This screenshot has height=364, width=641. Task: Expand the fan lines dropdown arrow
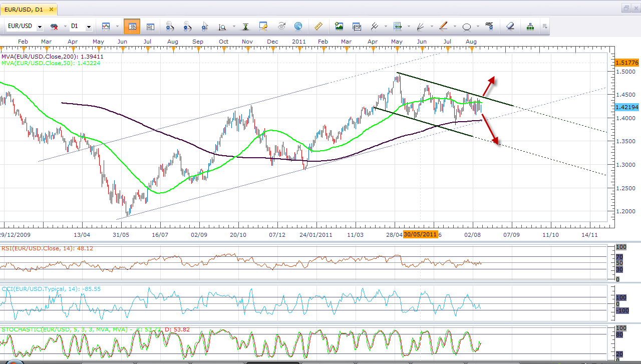[432, 26]
